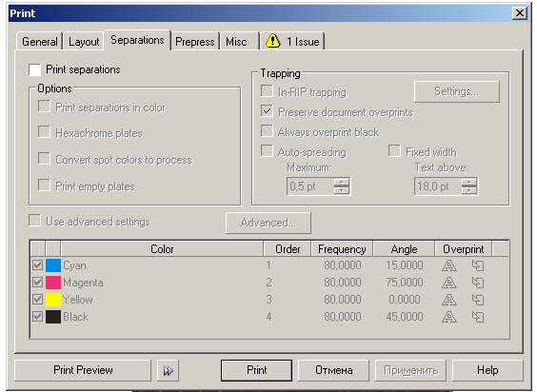Click Yellow angle value 0,0000

405,300
